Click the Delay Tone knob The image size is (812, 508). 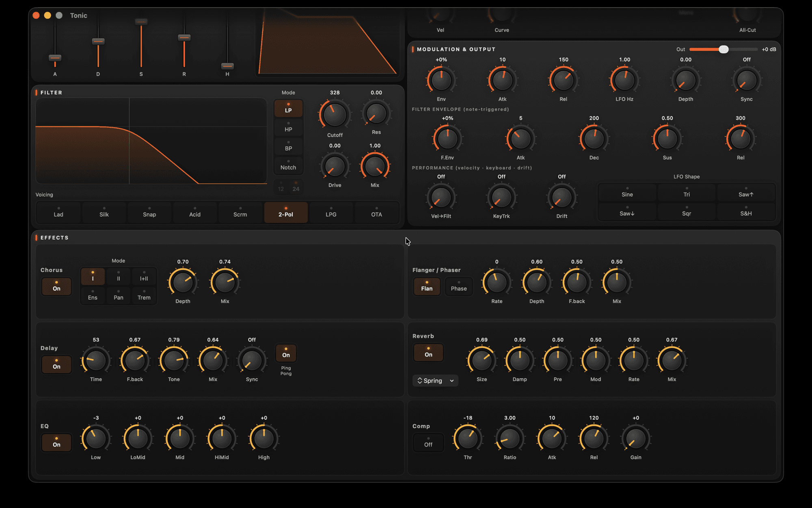[x=174, y=360]
